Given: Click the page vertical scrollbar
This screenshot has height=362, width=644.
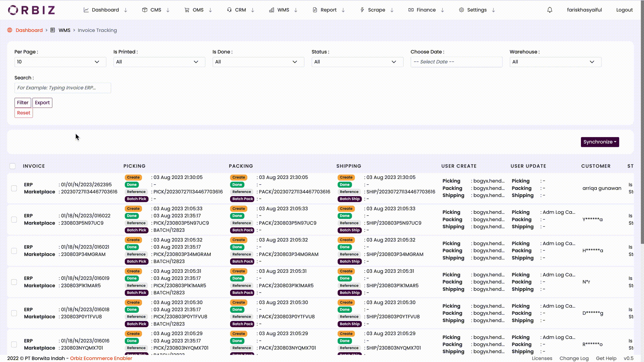Looking at the screenshot, I should click(x=642, y=122).
